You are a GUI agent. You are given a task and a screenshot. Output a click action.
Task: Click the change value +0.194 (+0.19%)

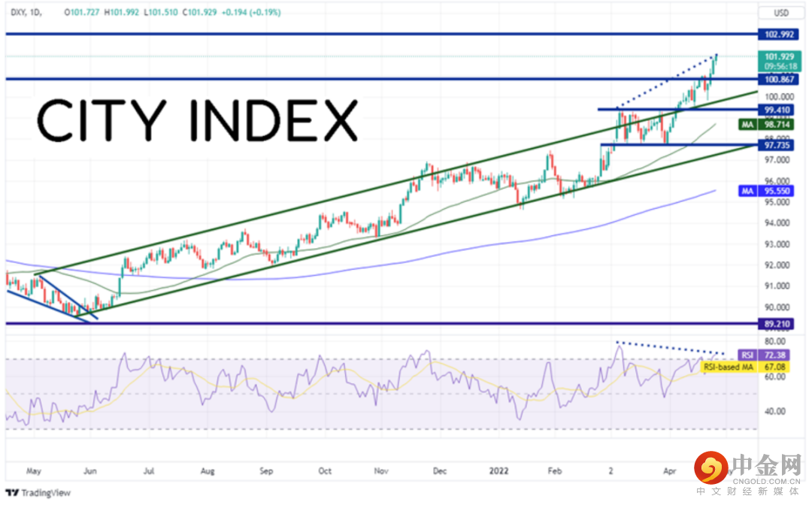(x=251, y=12)
